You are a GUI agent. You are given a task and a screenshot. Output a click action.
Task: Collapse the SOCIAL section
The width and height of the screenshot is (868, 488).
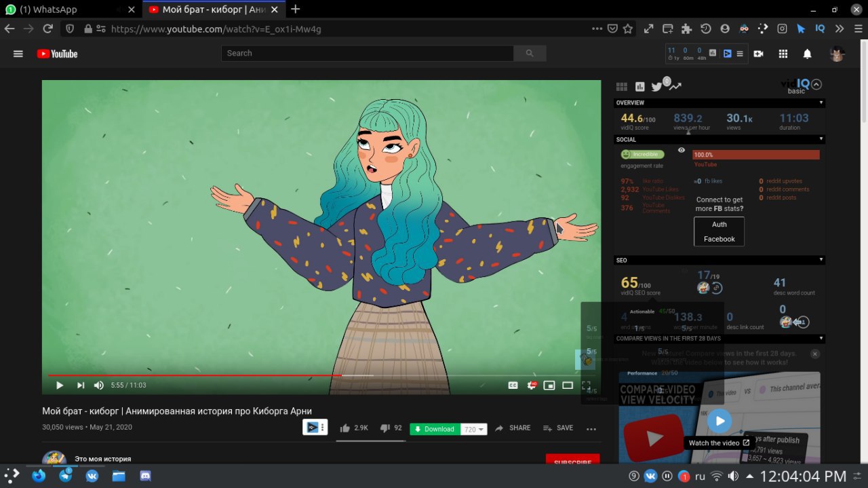[x=821, y=139]
